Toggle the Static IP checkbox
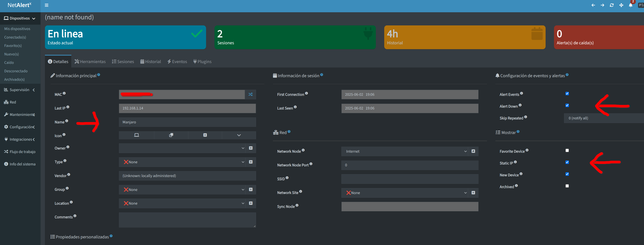 (567, 162)
